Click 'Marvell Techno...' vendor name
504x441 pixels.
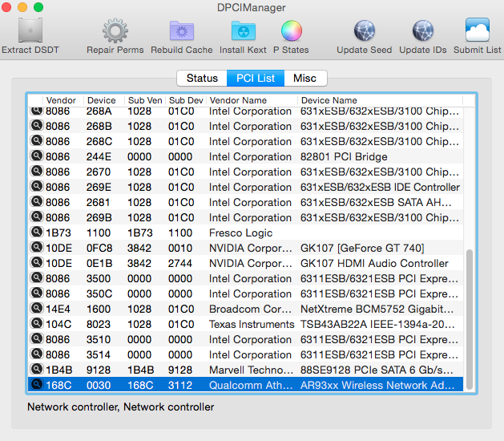coord(251,370)
